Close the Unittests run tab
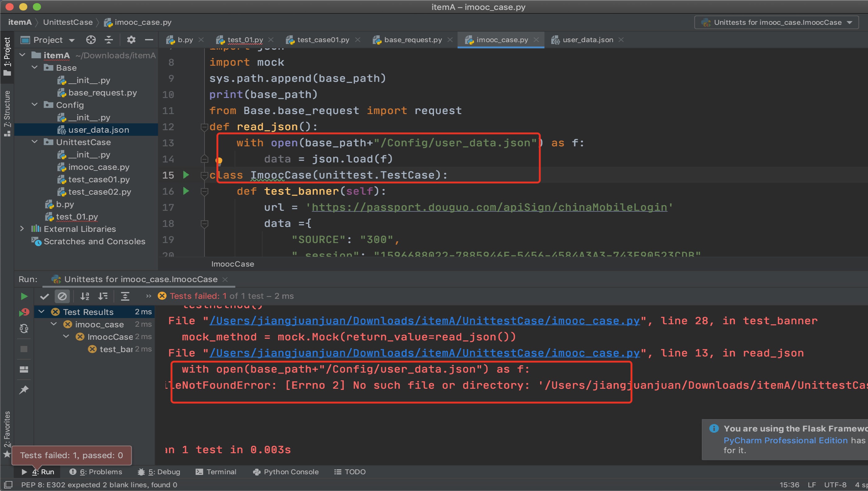 (x=225, y=280)
